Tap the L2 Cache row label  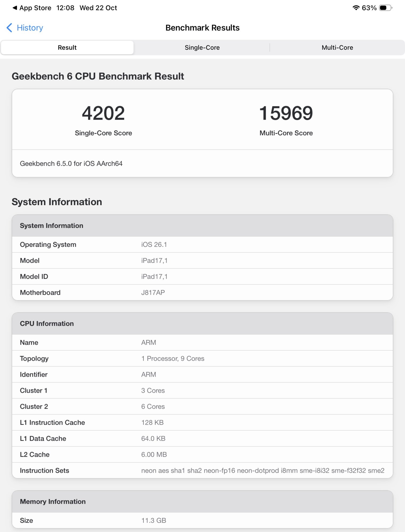35,454
